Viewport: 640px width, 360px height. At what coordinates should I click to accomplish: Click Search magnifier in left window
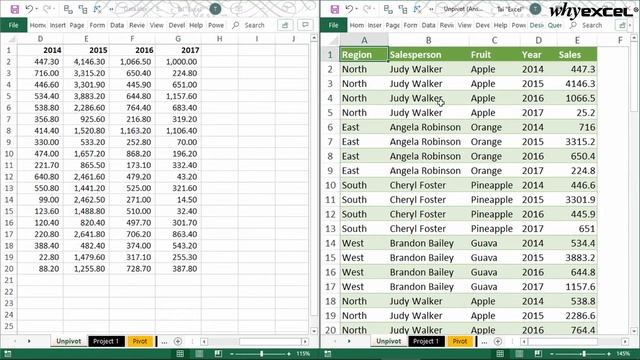236,25
